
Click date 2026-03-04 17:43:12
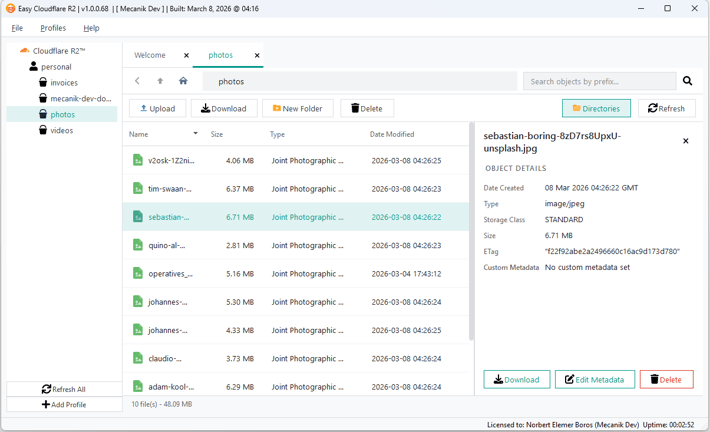pos(406,274)
